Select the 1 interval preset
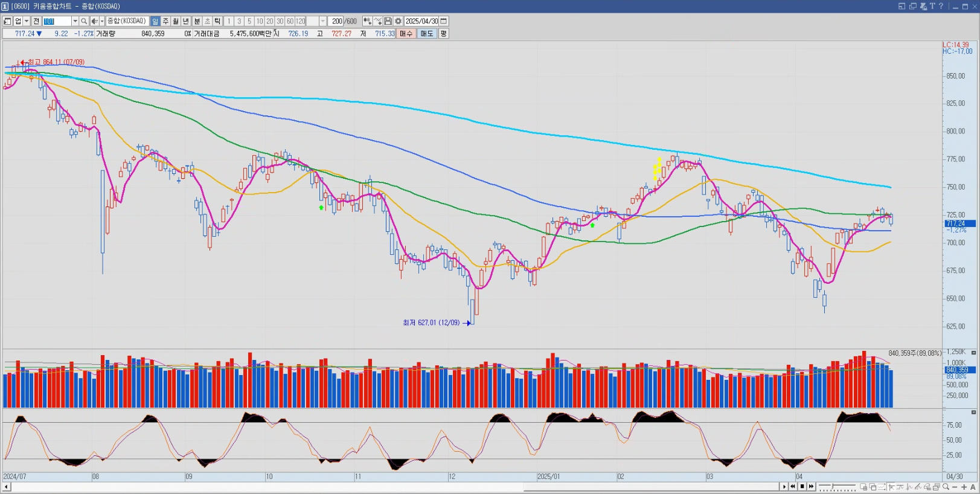980x494 pixels. pos(228,21)
